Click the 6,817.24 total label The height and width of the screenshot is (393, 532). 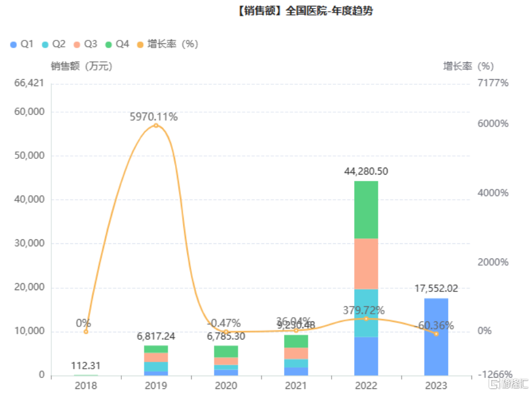[156, 336]
